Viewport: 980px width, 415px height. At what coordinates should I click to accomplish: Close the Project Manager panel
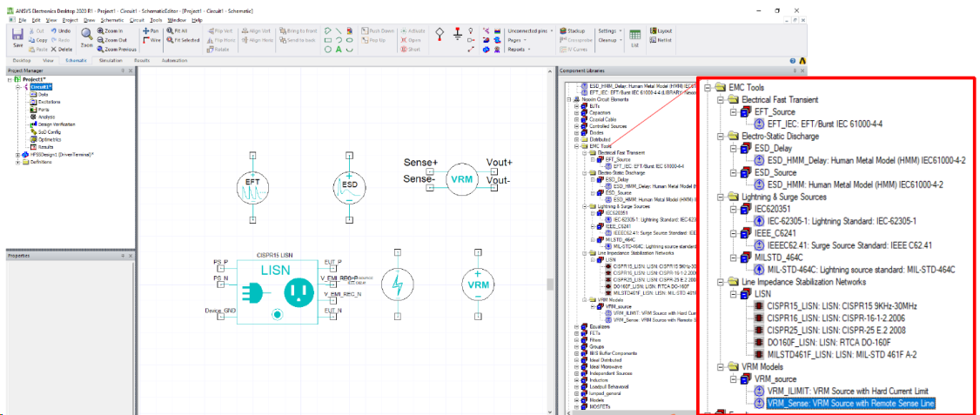point(130,70)
